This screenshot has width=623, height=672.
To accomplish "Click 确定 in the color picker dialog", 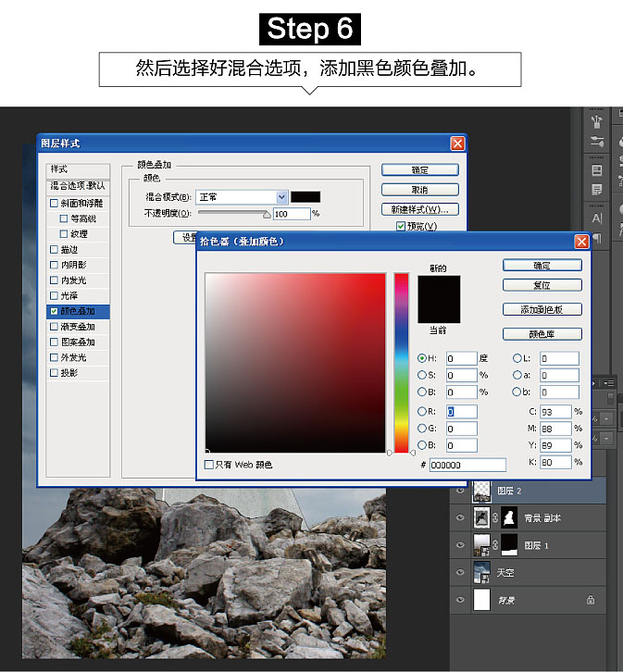I will (x=542, y=266).
